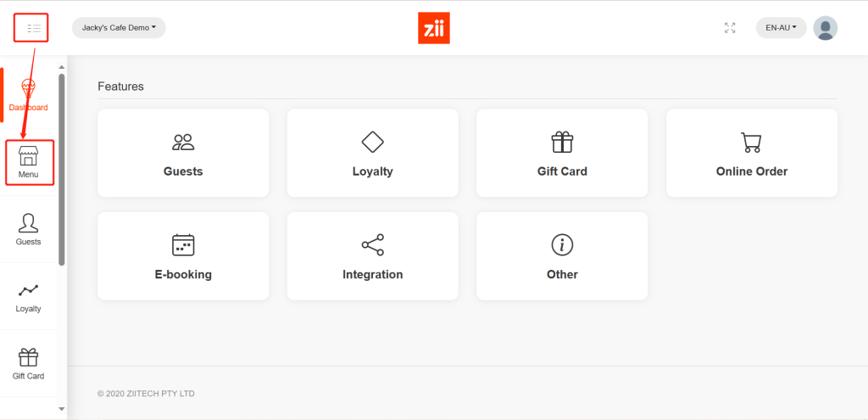Open Online Order shopping cart tile
The height and width of the screenshot is (420, 868).
point(752,153)
